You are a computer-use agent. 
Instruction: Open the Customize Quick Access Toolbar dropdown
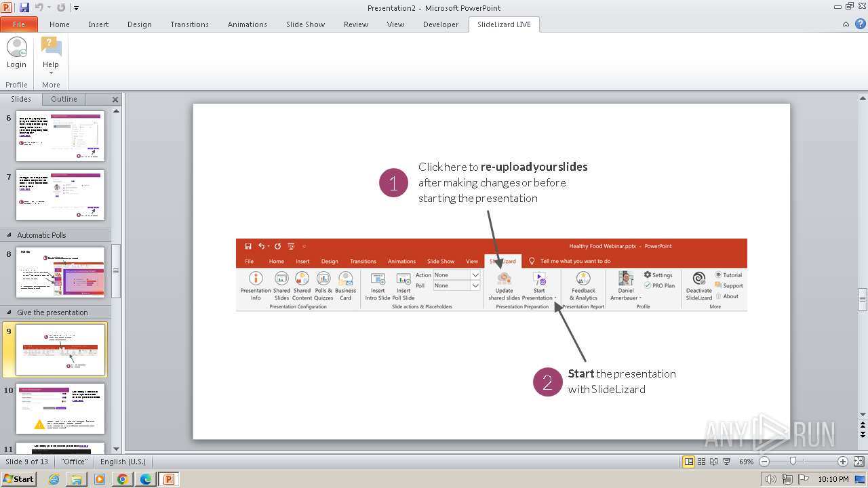pyautogui.click(x=76, y=8)
